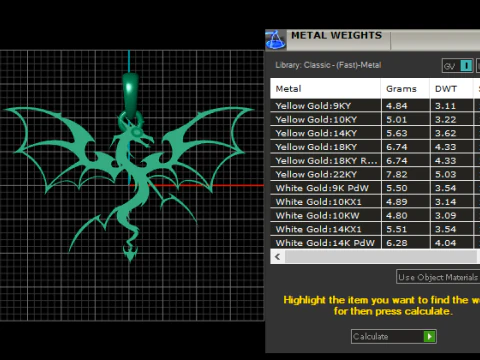Screen dimensions: 480x360
Task: Click the dragon's spiked tail tip
Action: (x=130, y=253)
